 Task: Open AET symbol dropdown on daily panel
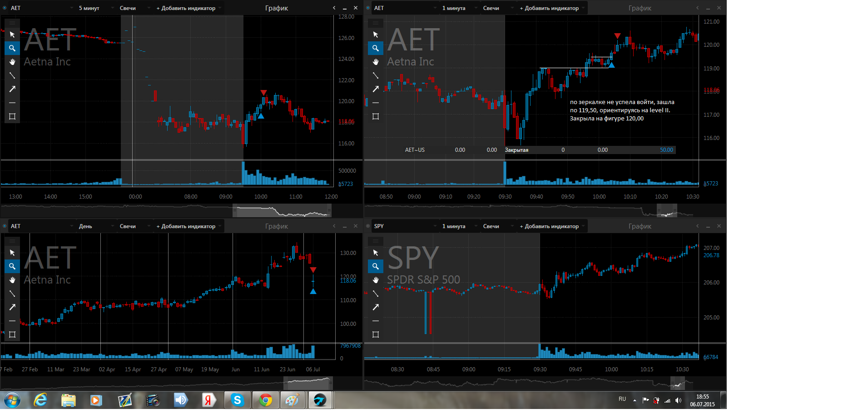pyautogui.click(x=42, y=226)
